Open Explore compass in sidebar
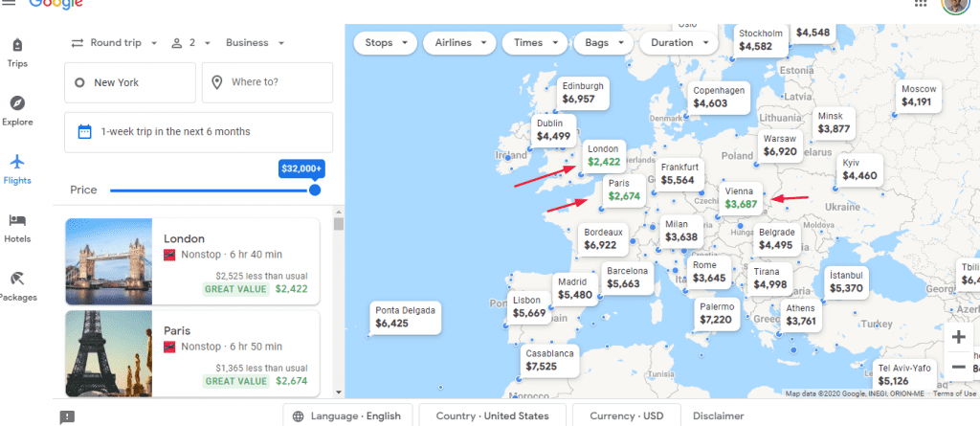 tap(17, 111)
